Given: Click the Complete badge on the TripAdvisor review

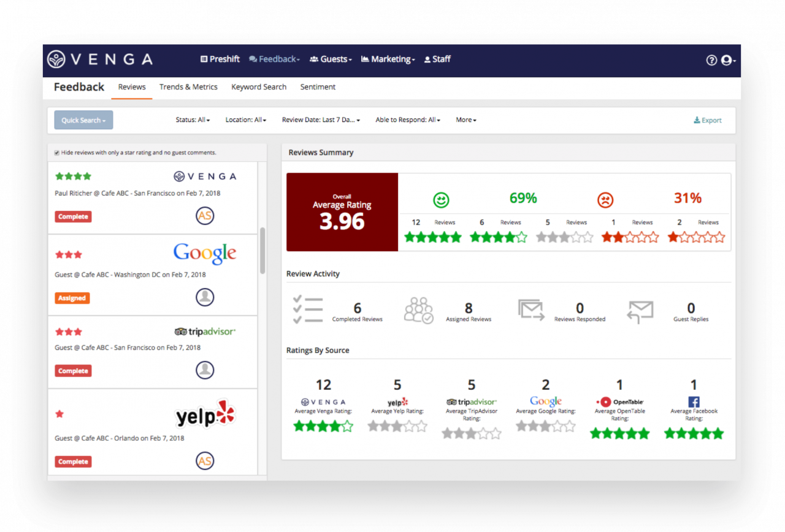Looking at the screenshot, I should click(73, 371).
